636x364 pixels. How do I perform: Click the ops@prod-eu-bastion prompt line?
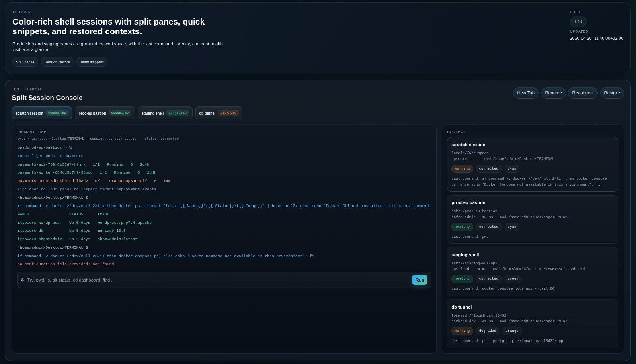[x=44, y=147]
